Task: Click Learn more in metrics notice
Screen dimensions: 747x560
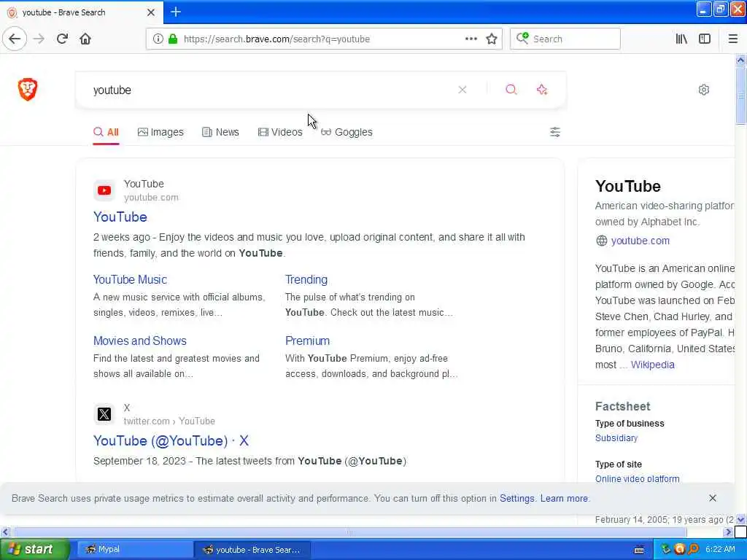Action: (x=564, y=498)
